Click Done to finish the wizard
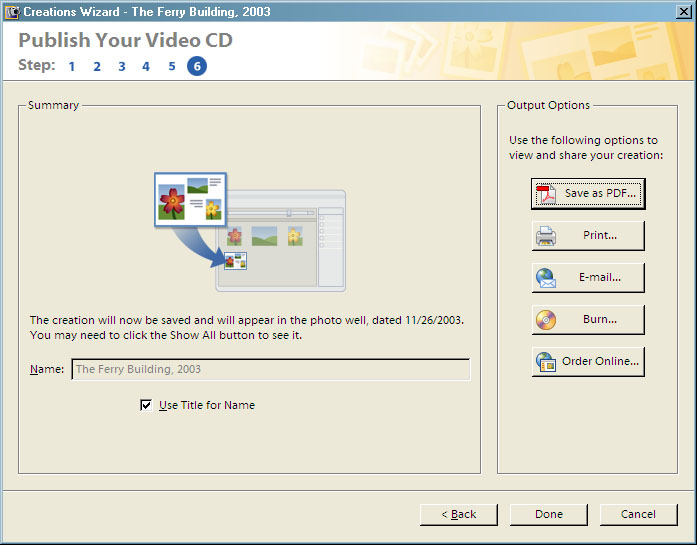697x545 pixels. (548, 514)
